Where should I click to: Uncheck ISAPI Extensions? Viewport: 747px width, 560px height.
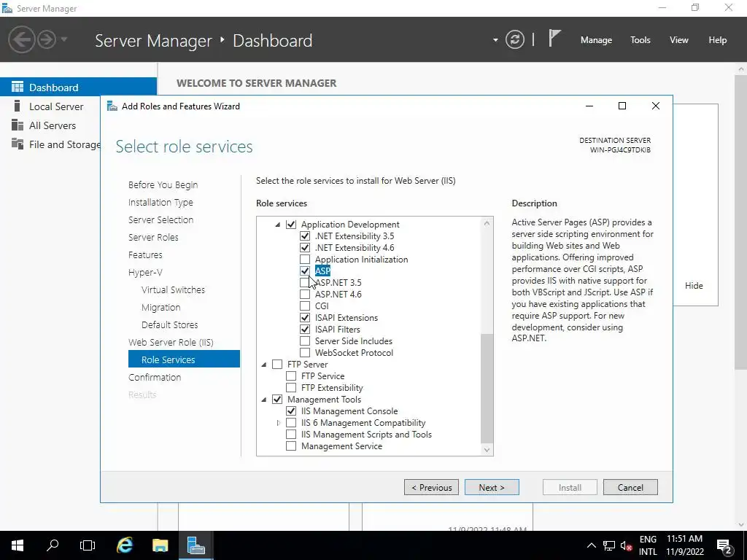pyautogui.click(x=305, y=318)
